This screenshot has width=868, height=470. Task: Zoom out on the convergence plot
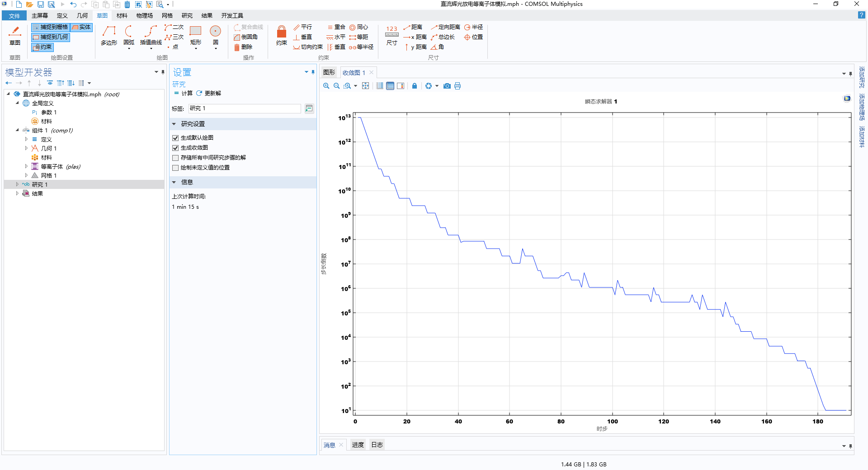[337, 86]
